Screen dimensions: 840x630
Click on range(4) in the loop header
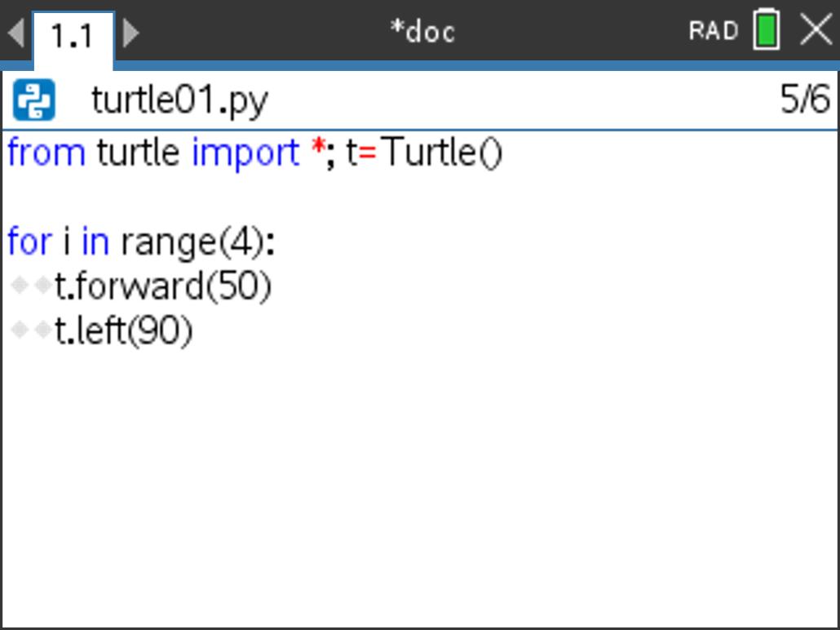click(x=192, y=242)
